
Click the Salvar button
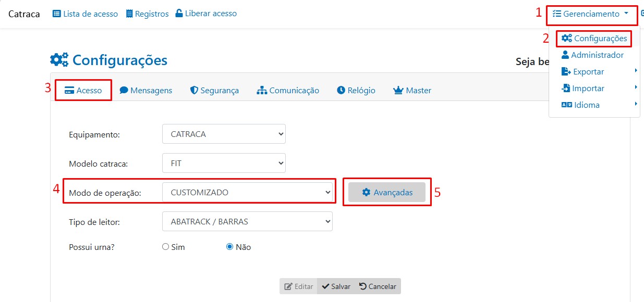click(336, 286)
